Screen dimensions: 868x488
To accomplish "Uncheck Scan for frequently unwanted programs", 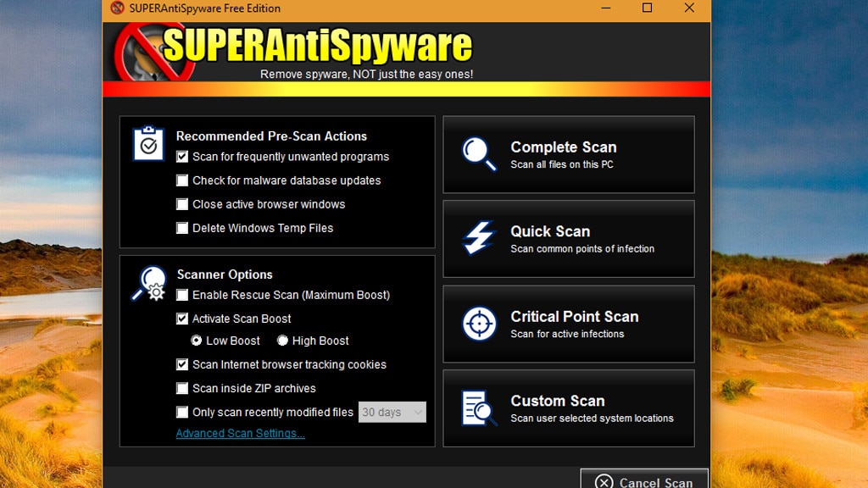I will (182, 157).
